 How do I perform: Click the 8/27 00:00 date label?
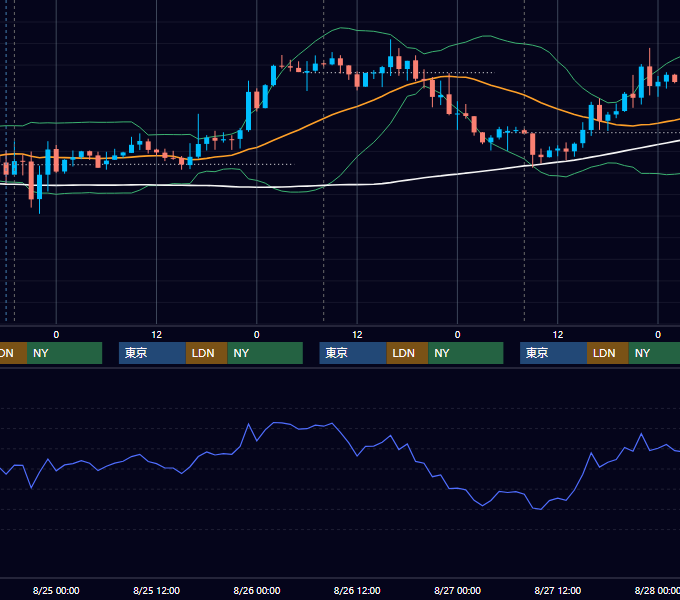tap(458, 590)
